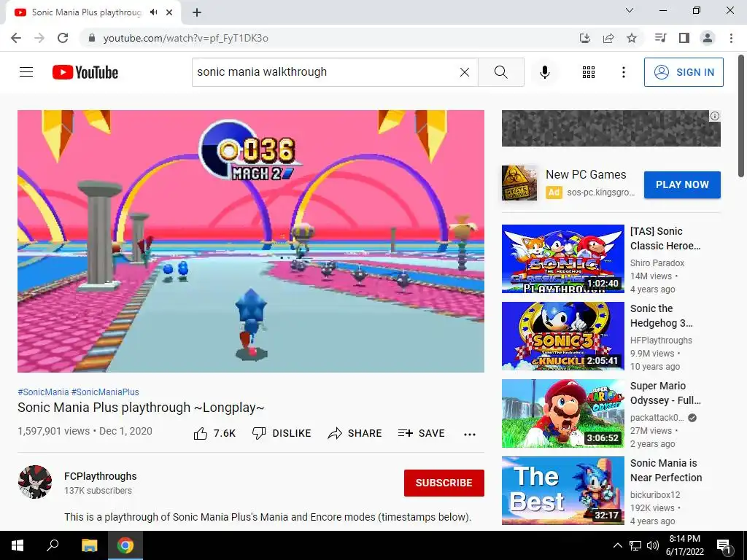
Task: Open the FCPlaythroughs channel name link
Action: (x=101, y=476)
